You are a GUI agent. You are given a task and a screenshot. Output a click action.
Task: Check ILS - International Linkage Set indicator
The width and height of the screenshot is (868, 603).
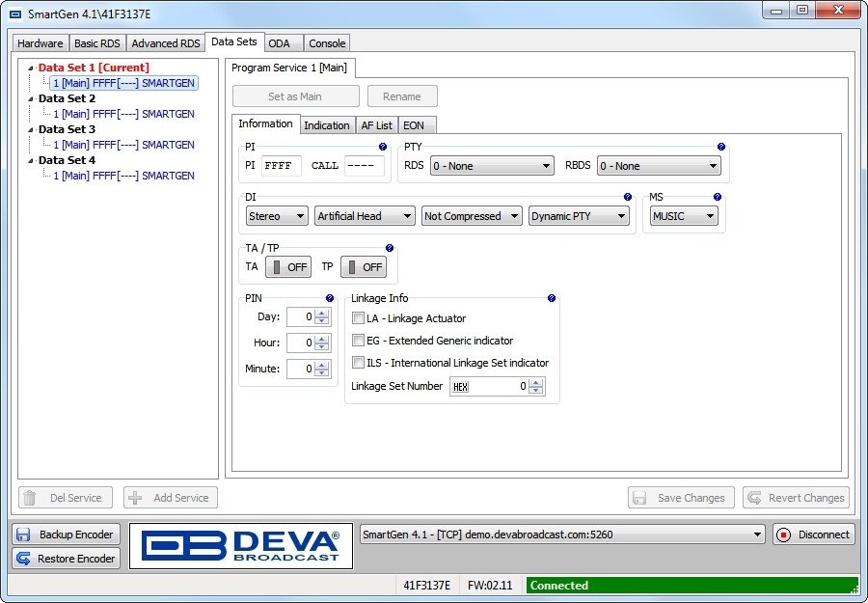tap(358, 363)
